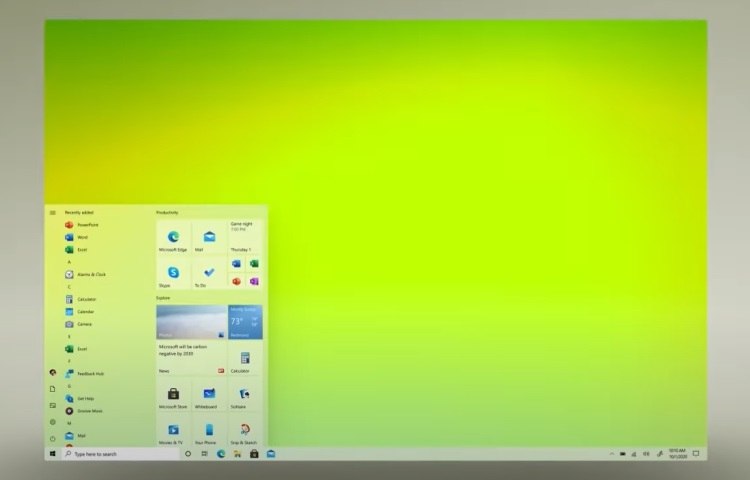The height and width of the screenshot is (480, 750).
Task: Click letter F header in app list
Action: [69, 361]
